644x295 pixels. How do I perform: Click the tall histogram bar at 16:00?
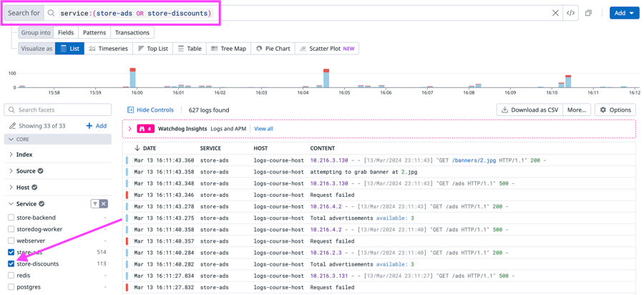[x=132, y=77]
